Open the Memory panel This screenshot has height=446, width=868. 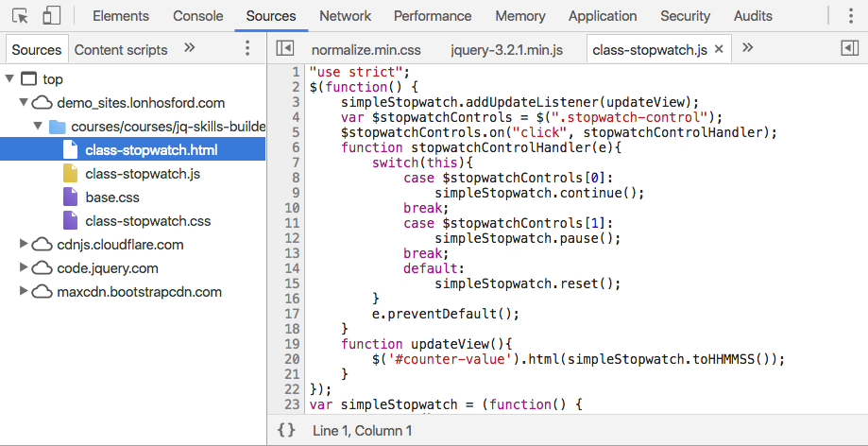pyautogui.click(x=520, y=16)
